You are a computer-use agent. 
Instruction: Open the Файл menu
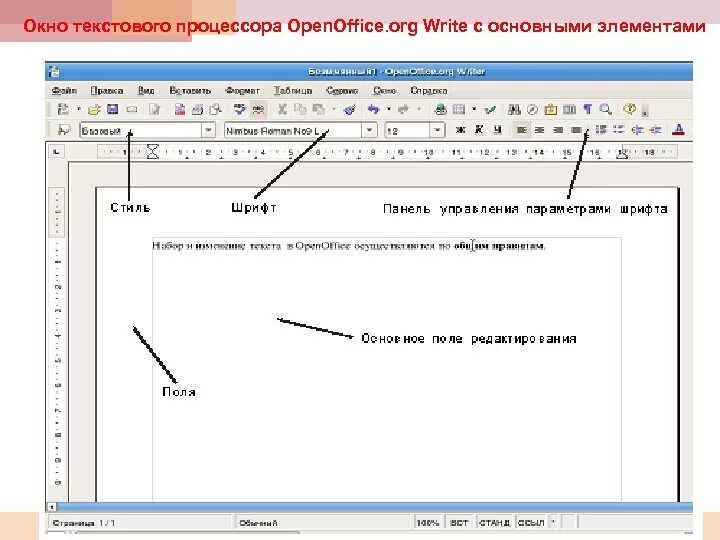click(64, 90)
